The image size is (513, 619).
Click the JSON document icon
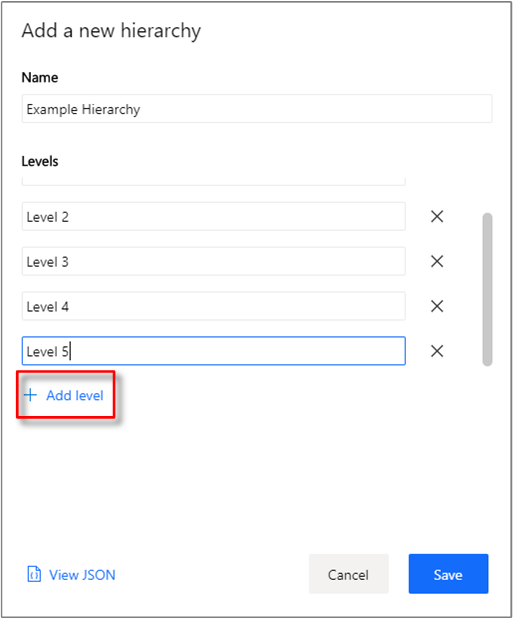pos(34,574)
